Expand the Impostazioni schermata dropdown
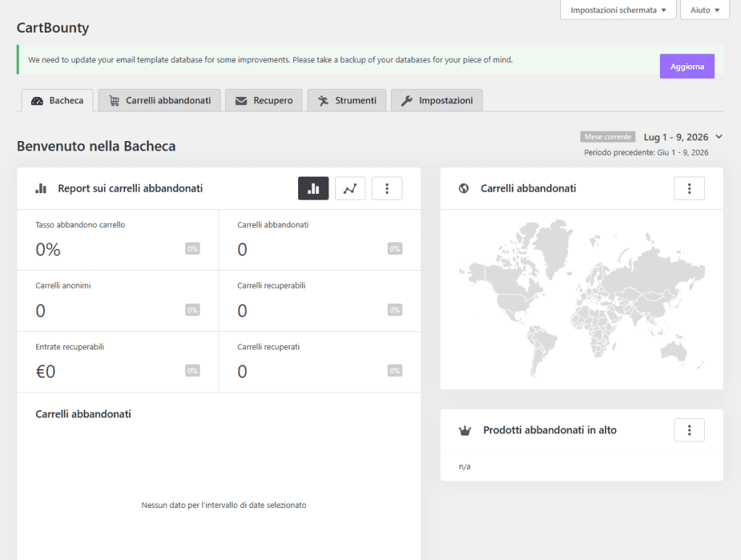 [x=618, y=10]
